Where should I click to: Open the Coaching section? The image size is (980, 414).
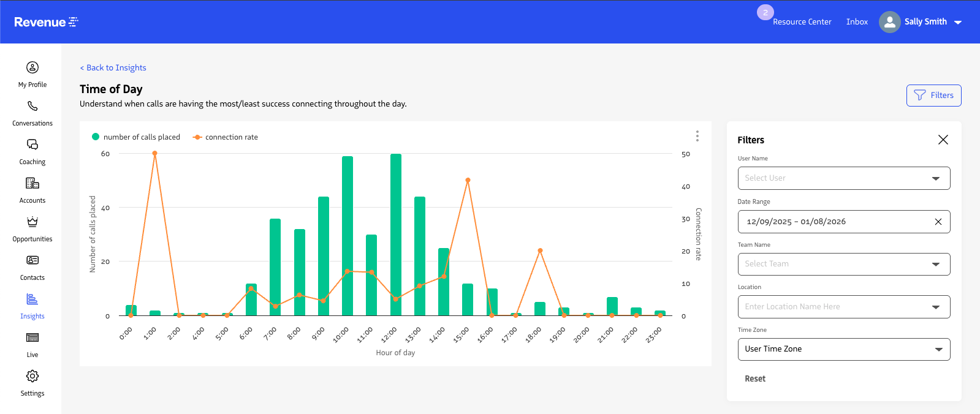(x=32, y=145)
